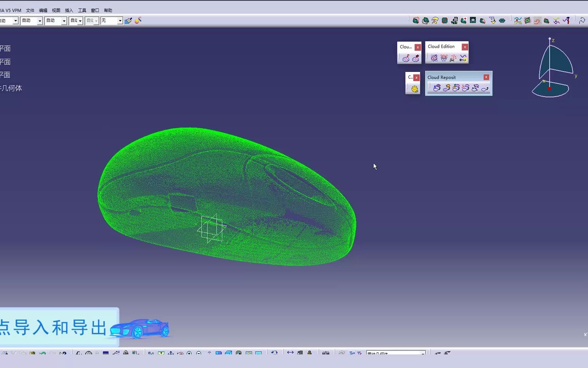588x368 pixels.
Task: Open the first cut-off 自动 dropdown at the left edge
Action: click(x=15, y=21)
